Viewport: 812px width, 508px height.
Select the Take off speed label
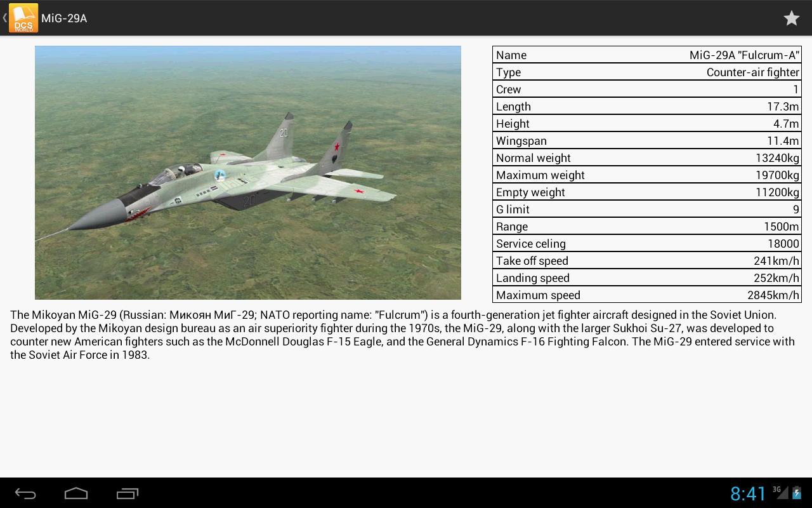point(532,261)
